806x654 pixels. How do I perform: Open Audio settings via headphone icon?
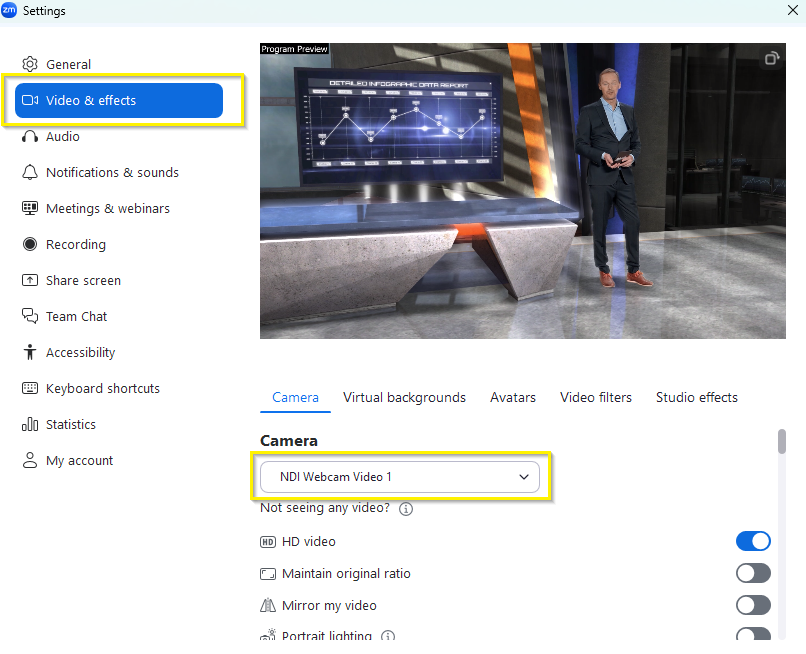click(30, 136)
